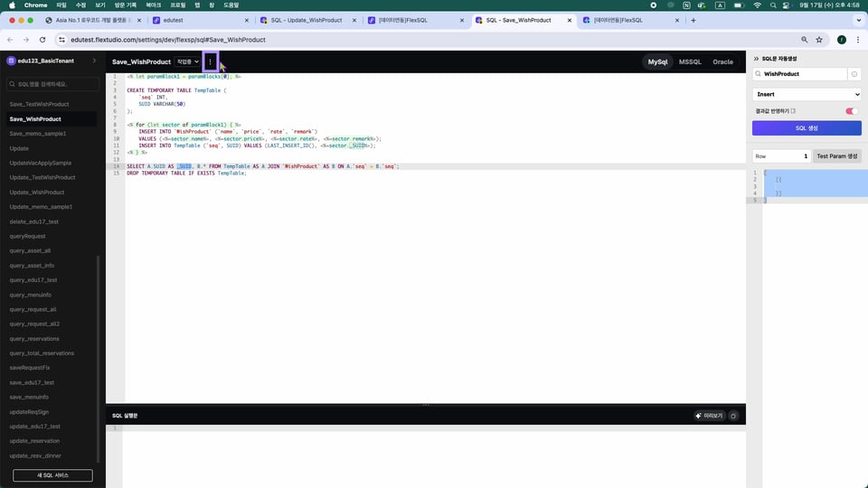The image size is (868, 488).
Task: Click the SELECT statement on line 14
Action: (263, 166)
